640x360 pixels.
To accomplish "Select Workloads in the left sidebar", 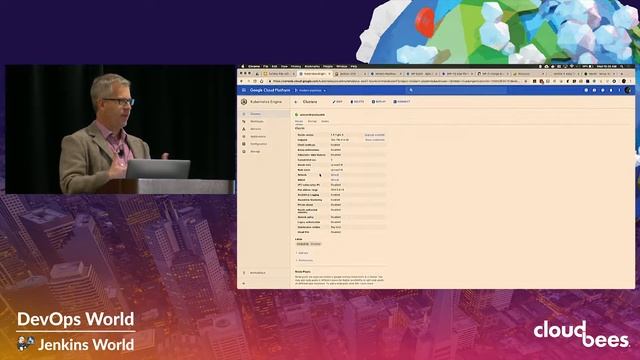I will pos(265,121).
